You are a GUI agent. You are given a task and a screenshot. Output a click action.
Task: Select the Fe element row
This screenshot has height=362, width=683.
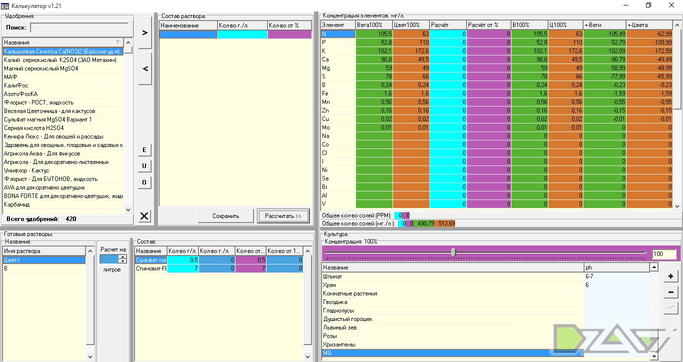[497, 93]
